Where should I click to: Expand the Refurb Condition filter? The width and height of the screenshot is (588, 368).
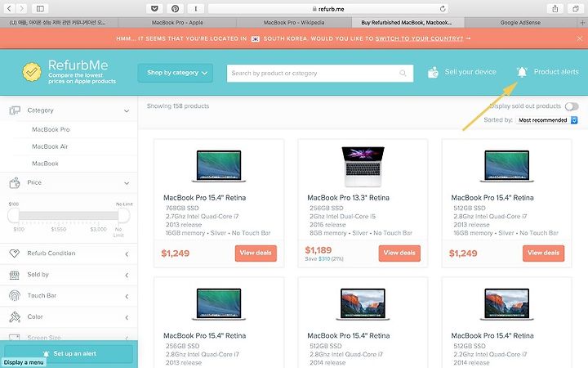tap(69, 254)
